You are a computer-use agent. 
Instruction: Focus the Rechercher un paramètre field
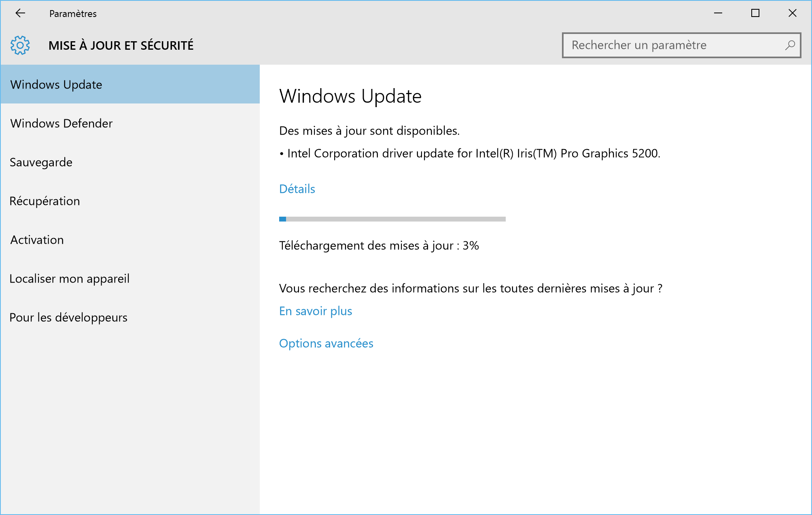coord(681,45)
